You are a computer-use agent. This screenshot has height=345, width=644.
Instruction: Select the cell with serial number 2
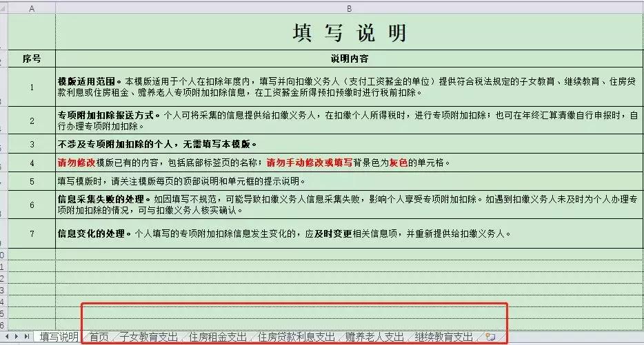(x=32, y=121)
